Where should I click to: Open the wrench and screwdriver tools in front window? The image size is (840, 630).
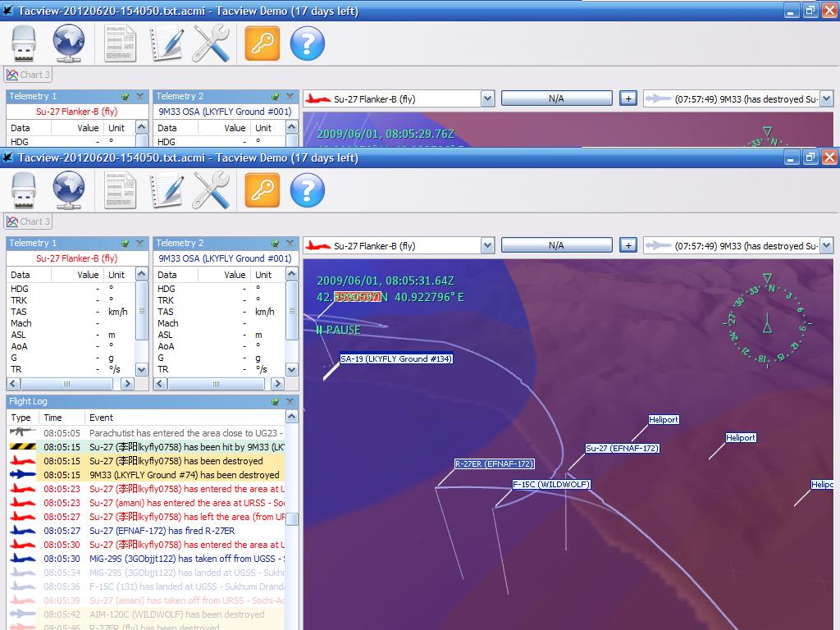[211, 190]
